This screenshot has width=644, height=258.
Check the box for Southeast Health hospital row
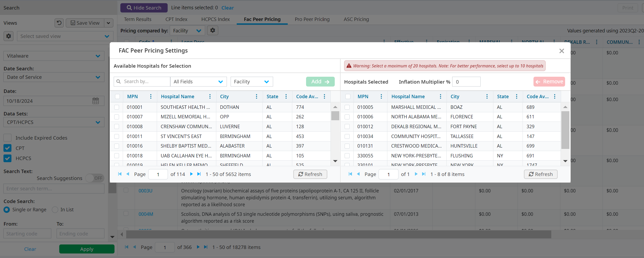pos(117,107)
